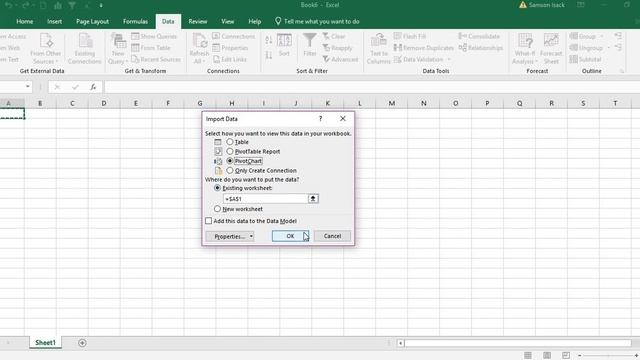Screen dimensions: 640x360
Task: Click the zoom slider in status bar
Action: coord(608,356)
